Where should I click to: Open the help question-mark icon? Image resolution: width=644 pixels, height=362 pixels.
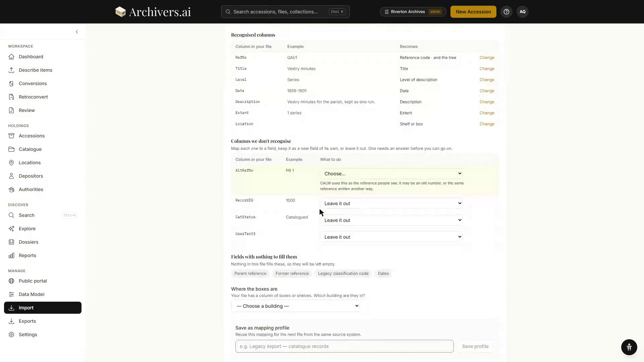tap(506, 12)
